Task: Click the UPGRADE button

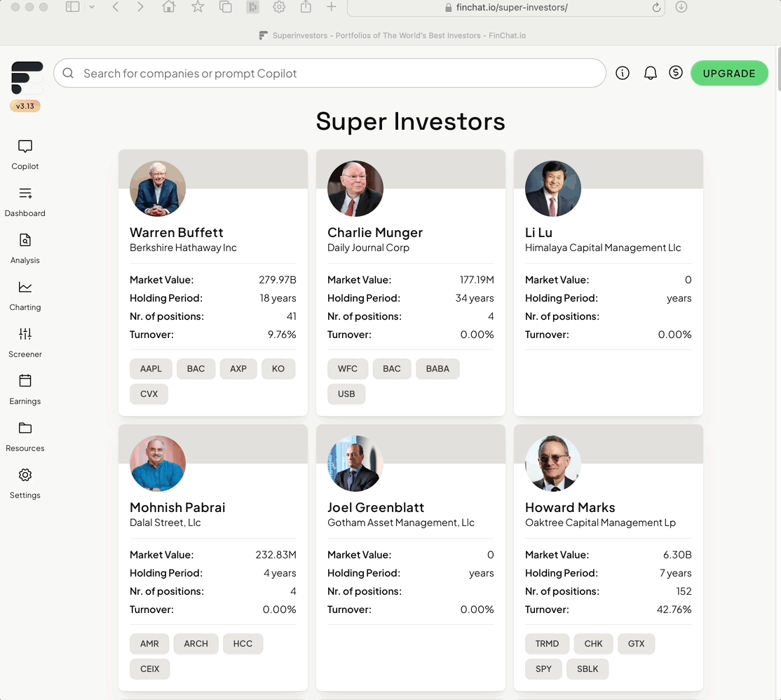Action: pyautogui.click(x=729, y=73)
